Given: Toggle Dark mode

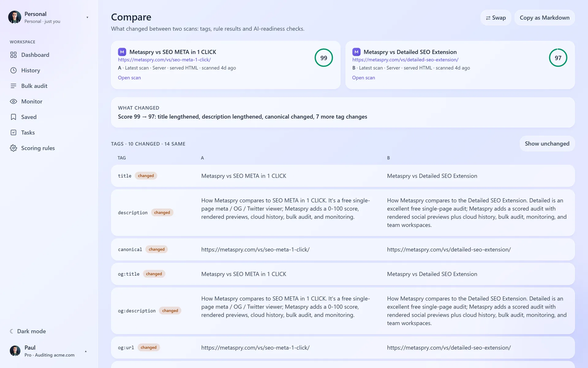Looking at the screenshot, I should coord(28,331).
